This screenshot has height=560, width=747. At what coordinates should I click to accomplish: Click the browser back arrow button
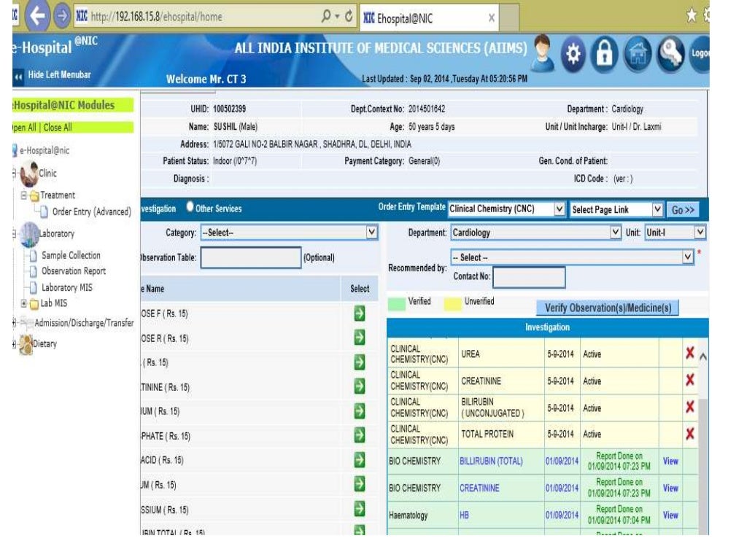click(37, 16)
